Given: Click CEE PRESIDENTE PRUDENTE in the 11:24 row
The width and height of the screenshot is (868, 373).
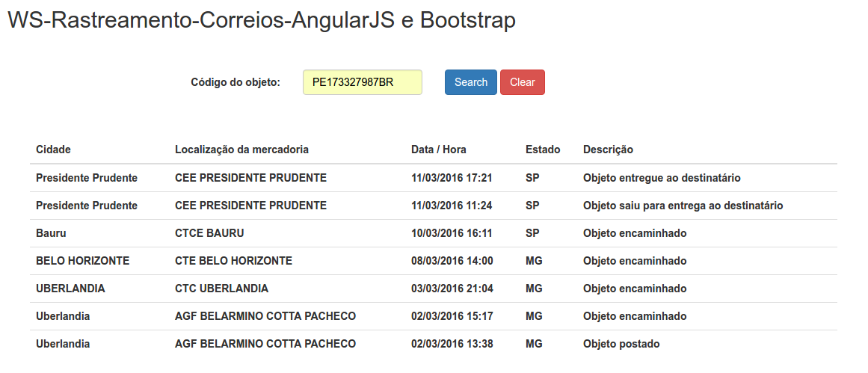Looking at the screenshot, I should (x=250, y=206).
